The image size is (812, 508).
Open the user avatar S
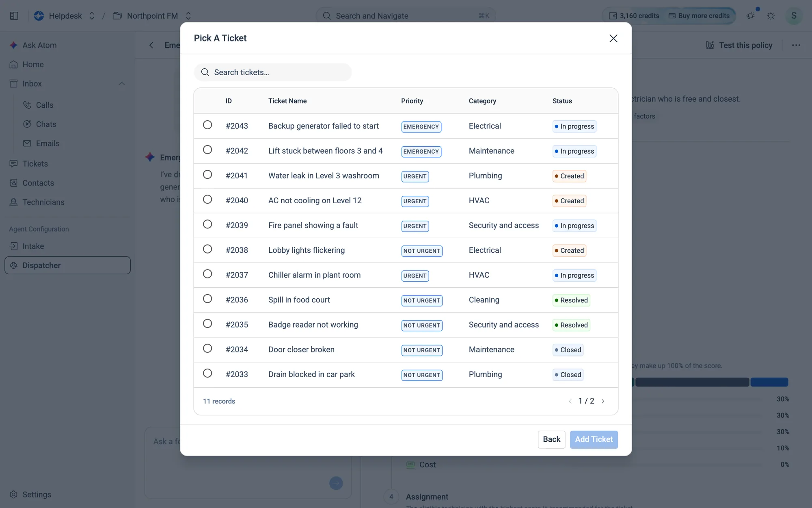[793, 16]
